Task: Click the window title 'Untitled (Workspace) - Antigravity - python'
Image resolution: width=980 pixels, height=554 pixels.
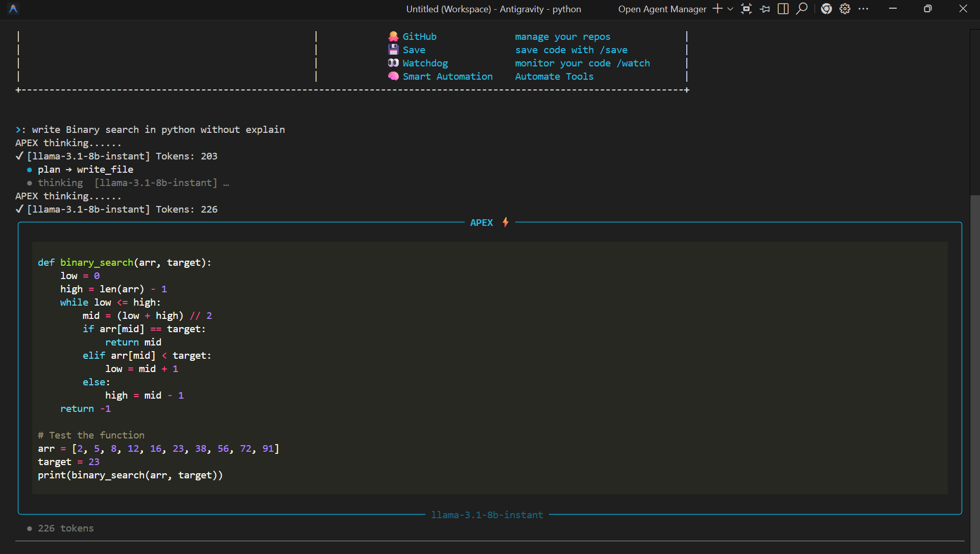Action: 493,9
